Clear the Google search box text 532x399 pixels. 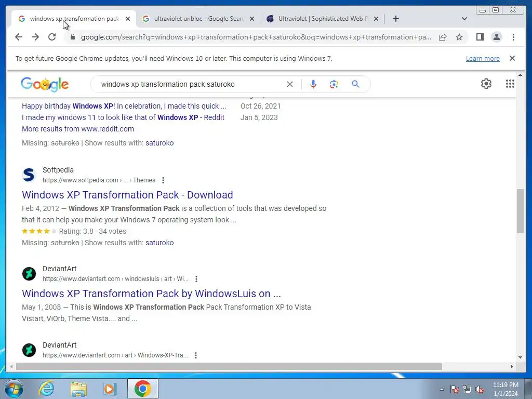(290, 84)
